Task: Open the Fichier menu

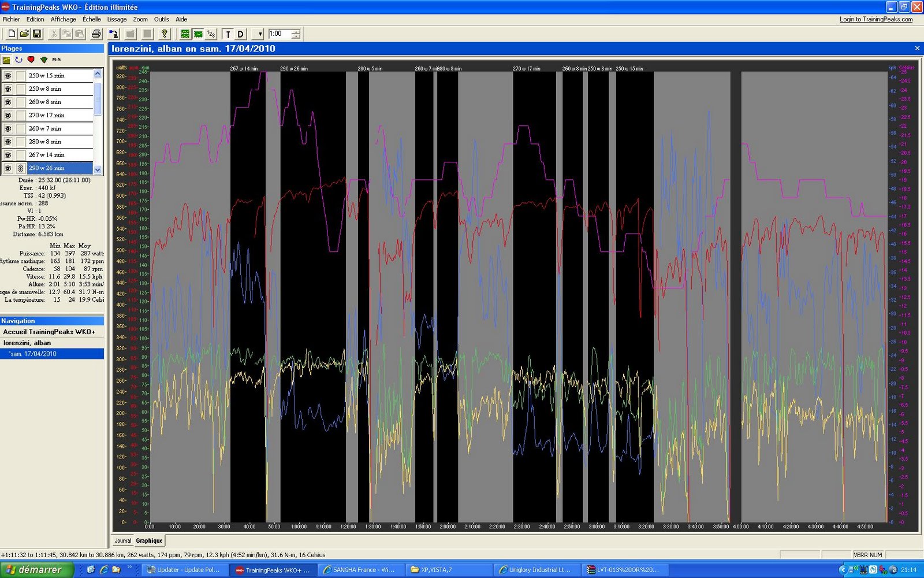Action: click(12, 19)
